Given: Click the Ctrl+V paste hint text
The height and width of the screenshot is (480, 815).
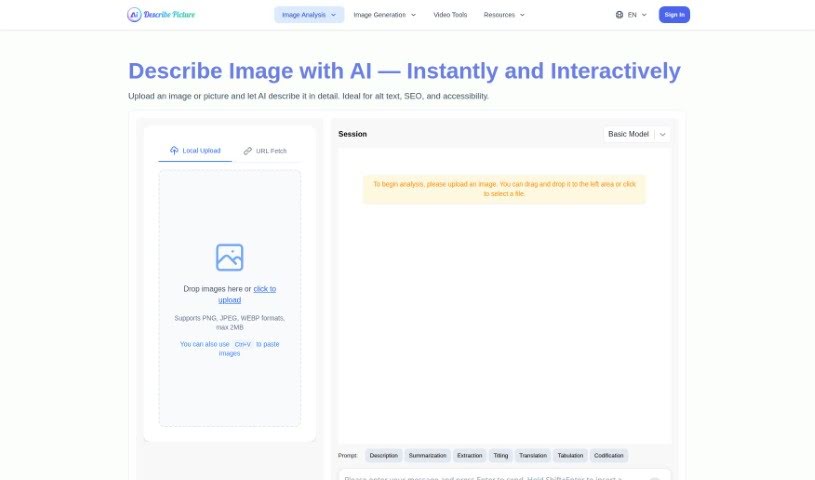Looking at the screenshot, I should point(229,348).
